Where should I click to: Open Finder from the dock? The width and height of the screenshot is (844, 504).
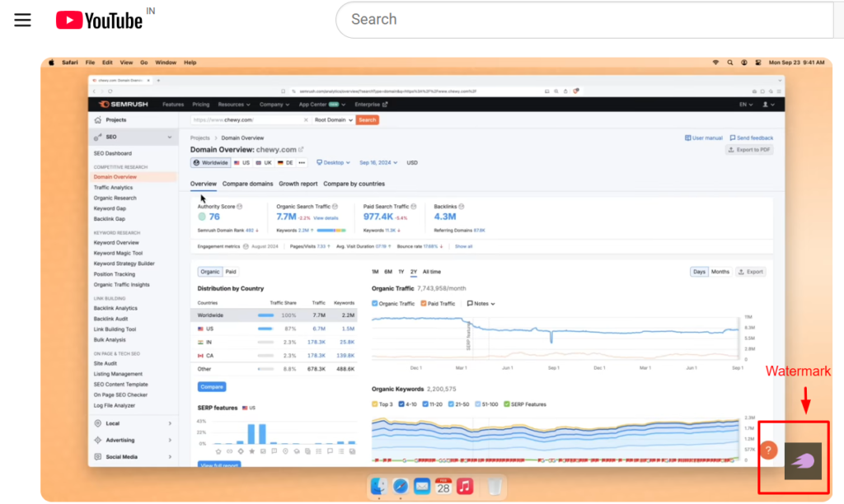click(379, 487)
